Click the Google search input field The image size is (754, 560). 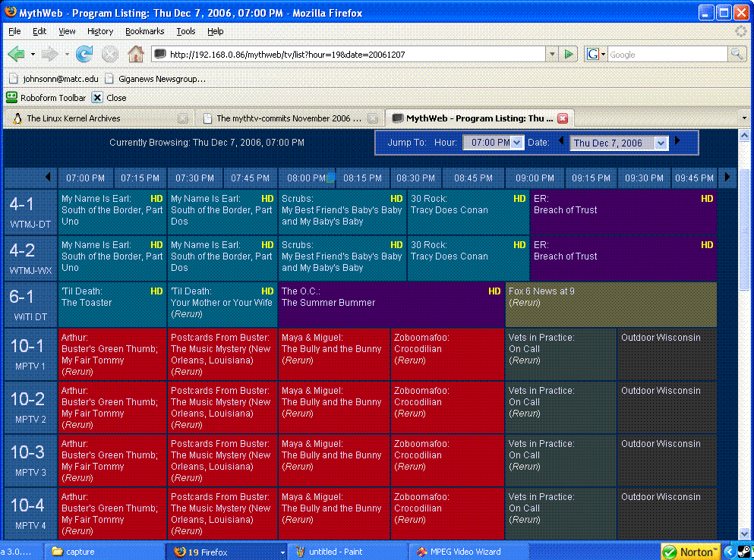[x=667, y=55]
